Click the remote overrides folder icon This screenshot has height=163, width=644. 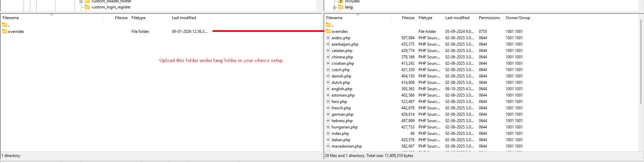(x=328, y=31)
